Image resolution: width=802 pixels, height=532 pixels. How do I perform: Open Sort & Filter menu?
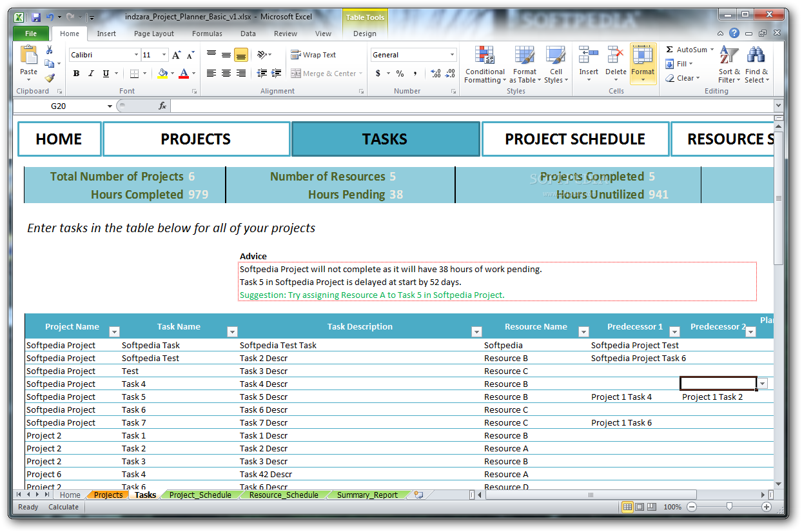click(730, 64)
